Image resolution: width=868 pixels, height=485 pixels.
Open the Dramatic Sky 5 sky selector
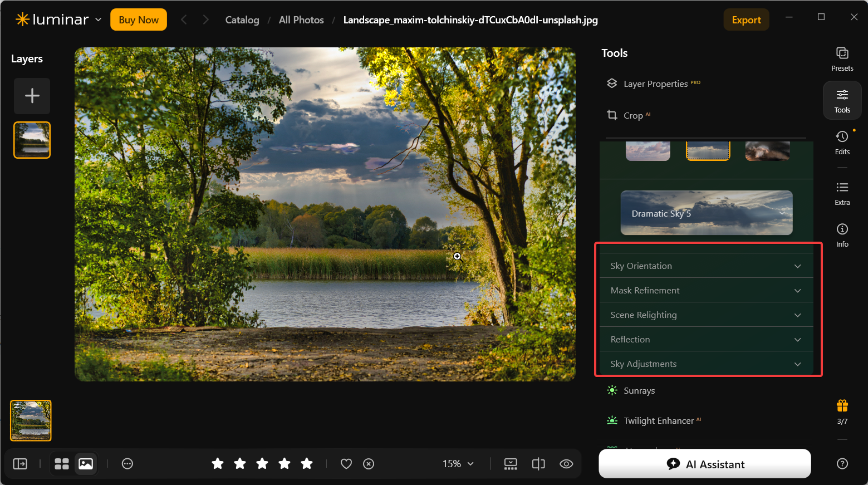(707, 213)
